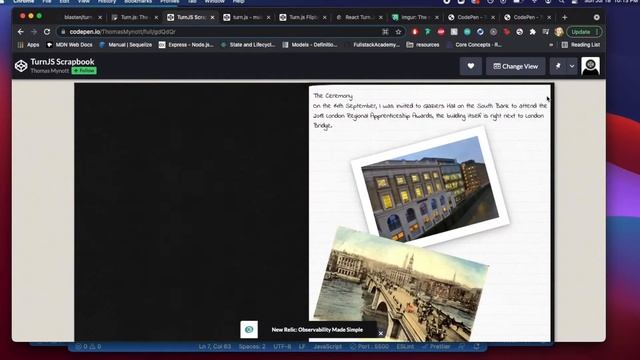Click the CodePen logo icon
The width and height of the screenshot is (640, 360).
pos(21,66)
